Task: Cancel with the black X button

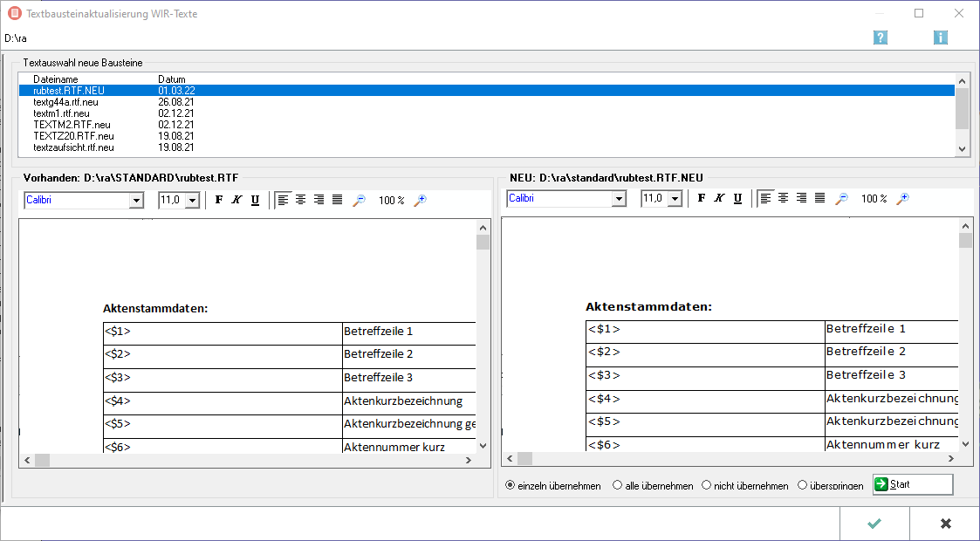Action: (946, 524)
